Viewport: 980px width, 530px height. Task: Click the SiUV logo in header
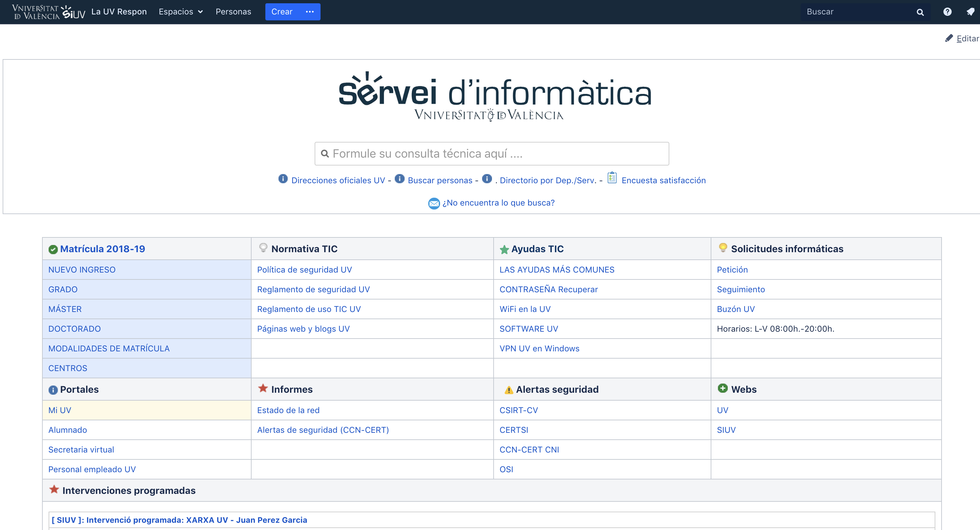[73, 12]
